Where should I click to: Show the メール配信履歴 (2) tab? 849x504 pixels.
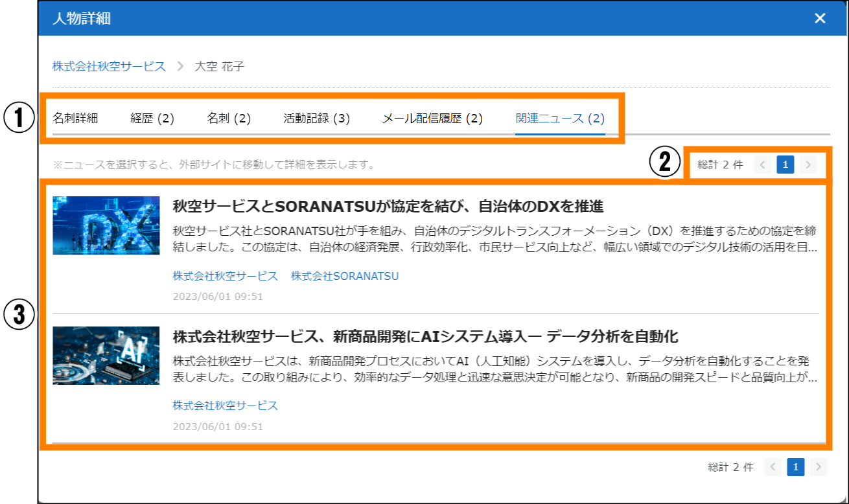432,119
